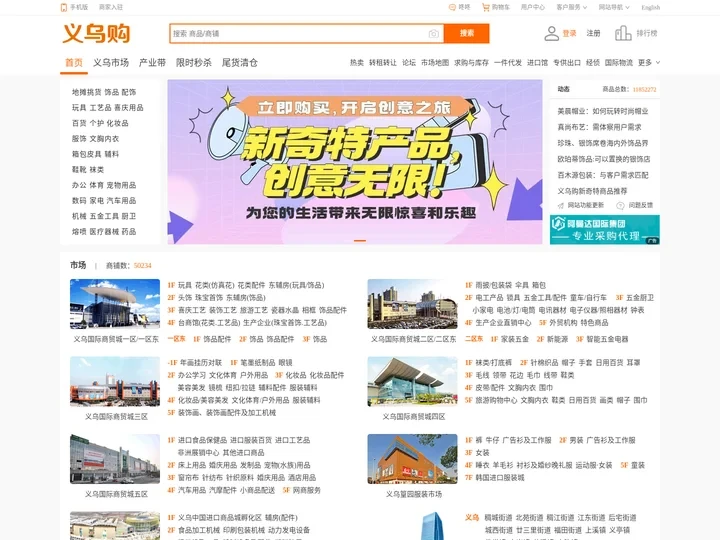Open the 义乌国际商贸城四区 building thumbnail
The image size is (720, 540).
pyautogui.click(x=412, y=382)
